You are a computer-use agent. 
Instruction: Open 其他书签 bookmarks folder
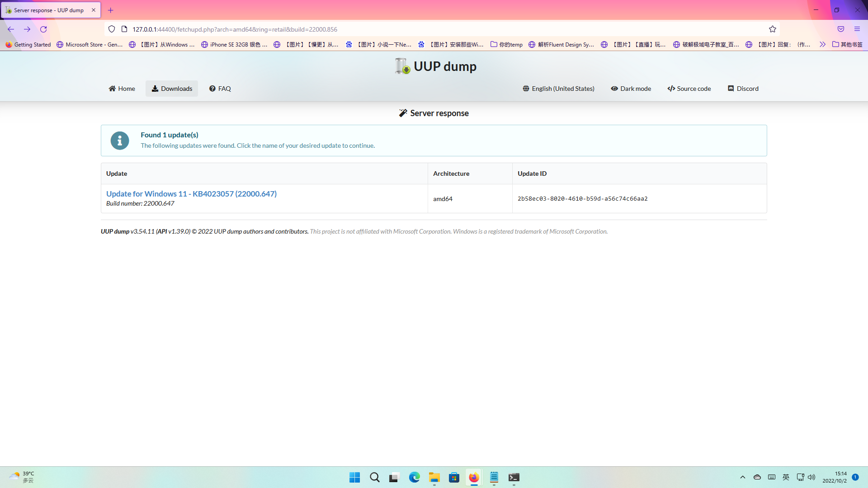847,45
